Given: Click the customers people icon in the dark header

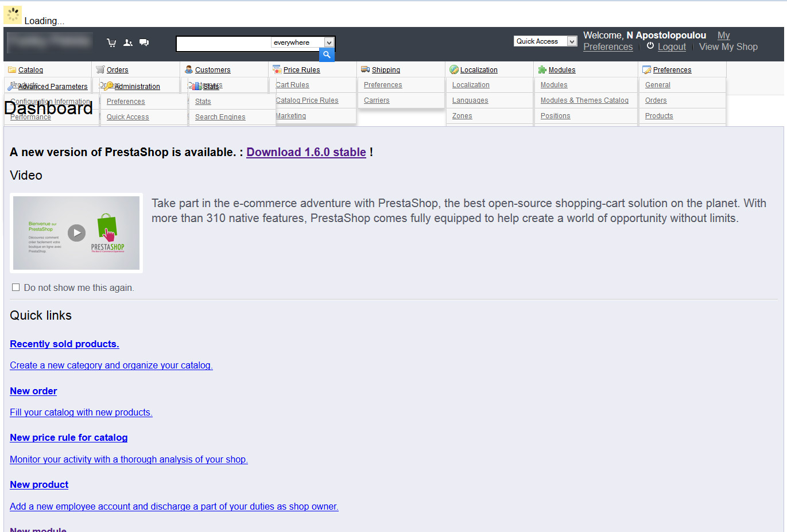Looking at the screenshot, I should point(128,42).
